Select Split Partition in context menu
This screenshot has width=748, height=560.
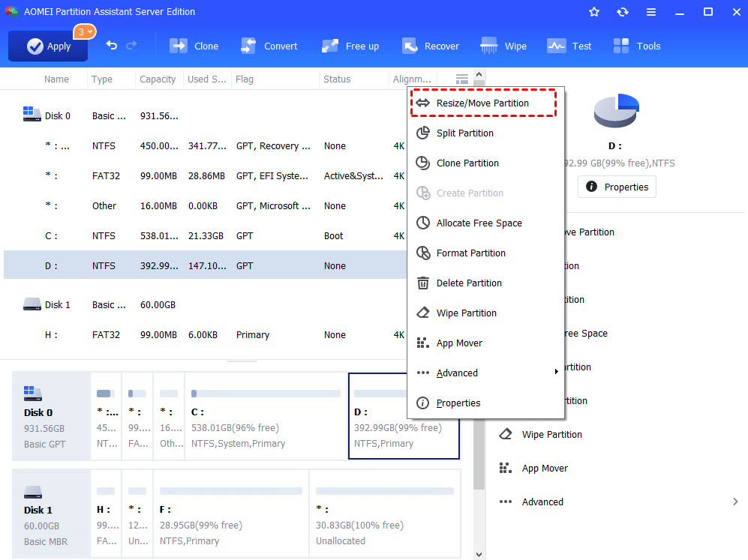pos(485,133)
